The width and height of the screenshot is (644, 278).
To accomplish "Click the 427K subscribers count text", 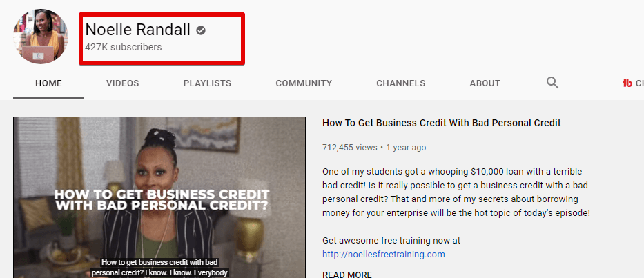I will (124, 47).
